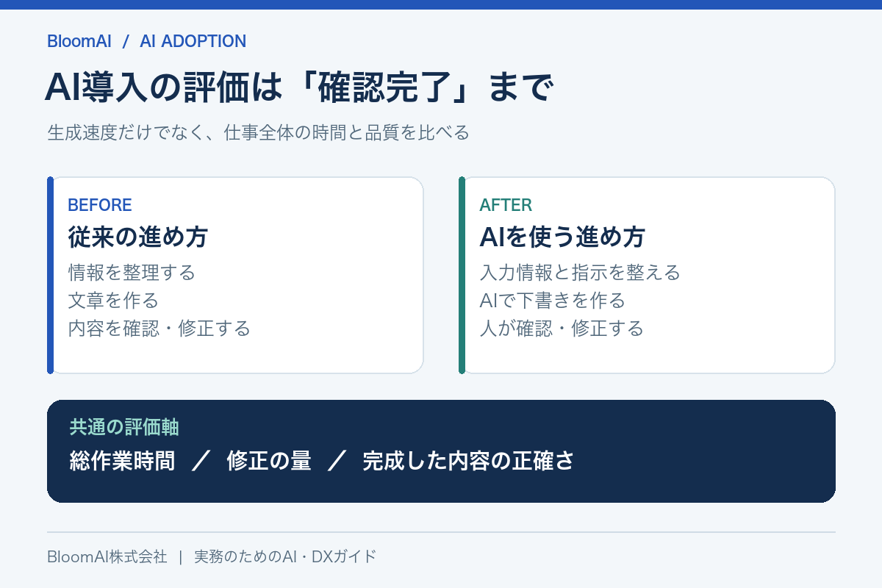The width and height of the screenshot is (882, 588).
Task: Click the line 人が確認・修正する
Action: 562,328
